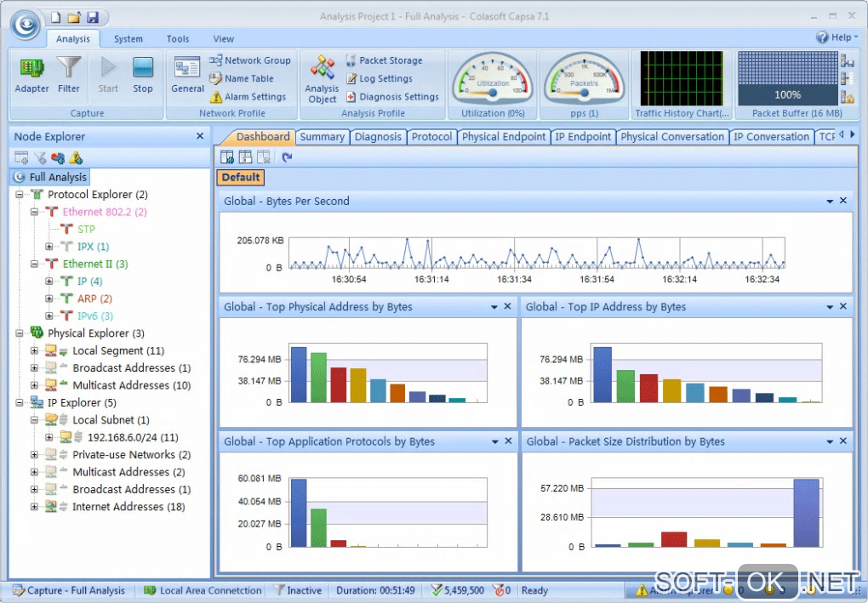This screenshot has height=603, width=868.
Task: Click the Node Explorer chart toolbar icon
Action: [x=58, y=158]
